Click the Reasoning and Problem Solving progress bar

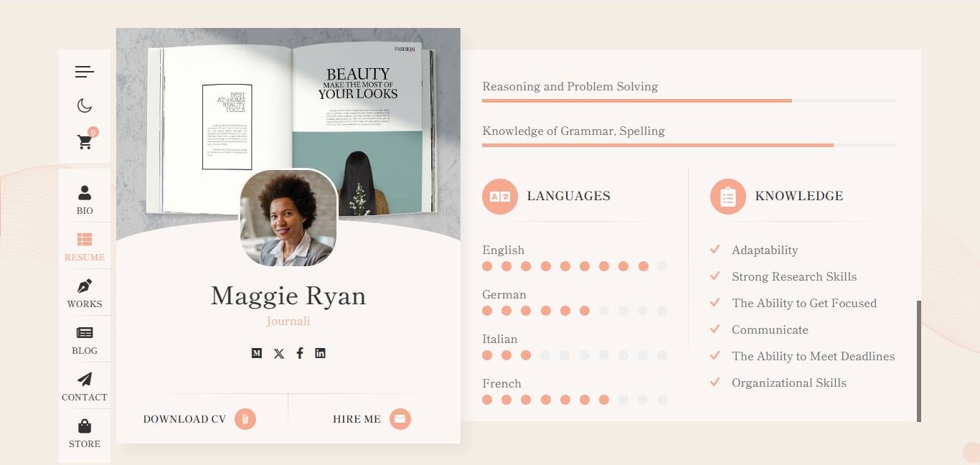(x=688, y=101)
